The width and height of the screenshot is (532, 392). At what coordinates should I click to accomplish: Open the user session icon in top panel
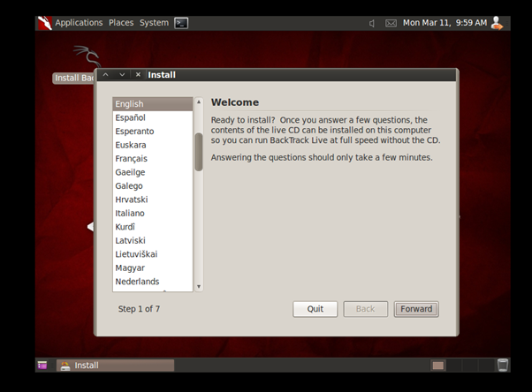tap(497, 23)
